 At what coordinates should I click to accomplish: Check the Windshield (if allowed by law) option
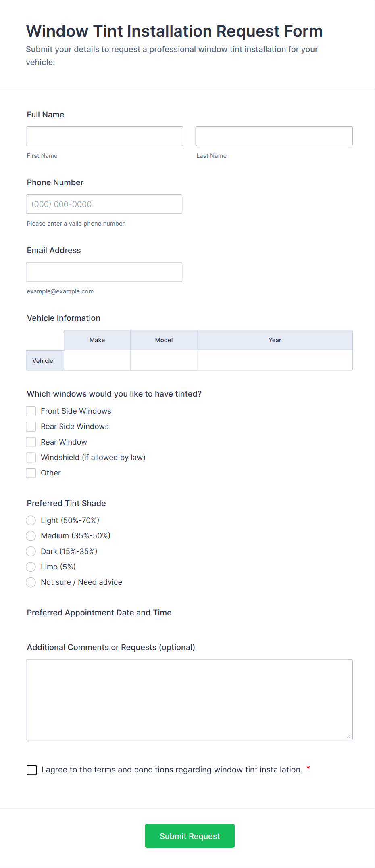31,457
